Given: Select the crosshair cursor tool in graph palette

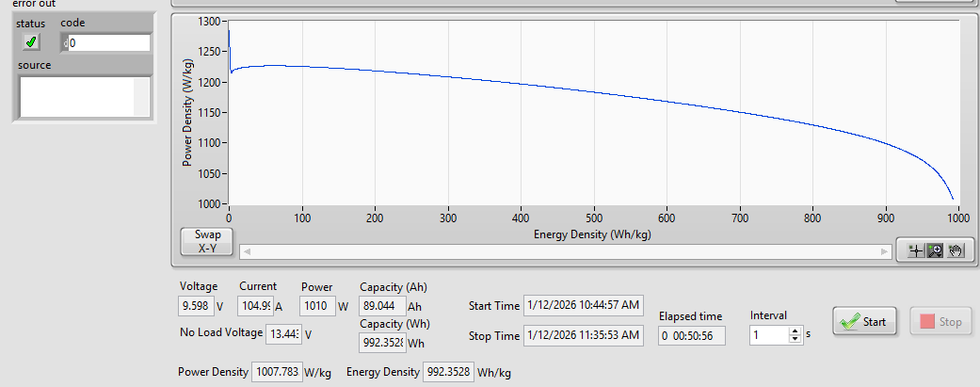Looking at the screenshot, I should [914, 250].
